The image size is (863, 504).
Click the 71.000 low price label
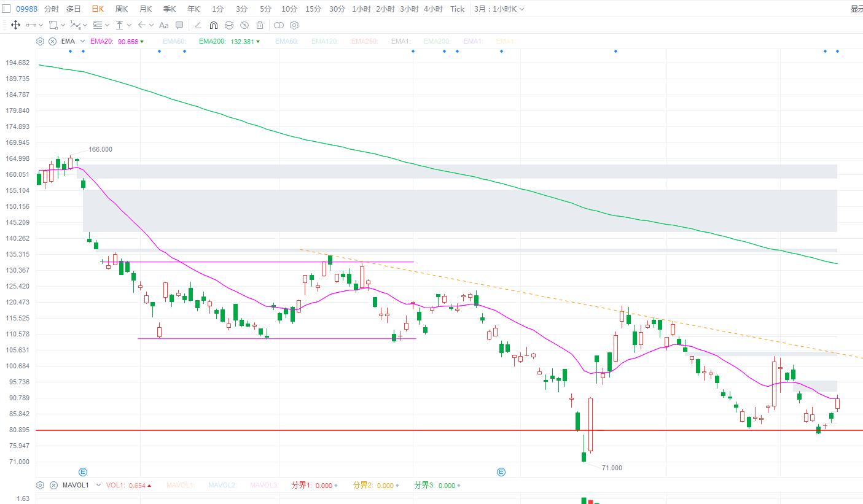point(612,468)
